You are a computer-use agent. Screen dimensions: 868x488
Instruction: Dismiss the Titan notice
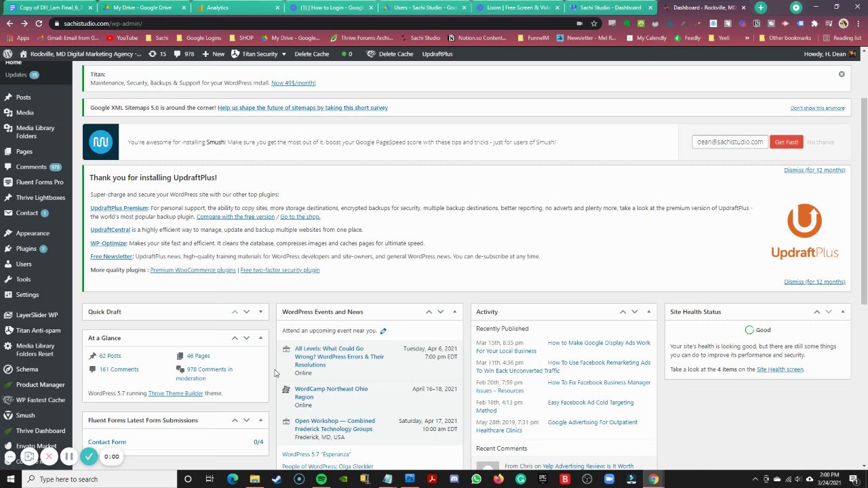tap(842, 74)
